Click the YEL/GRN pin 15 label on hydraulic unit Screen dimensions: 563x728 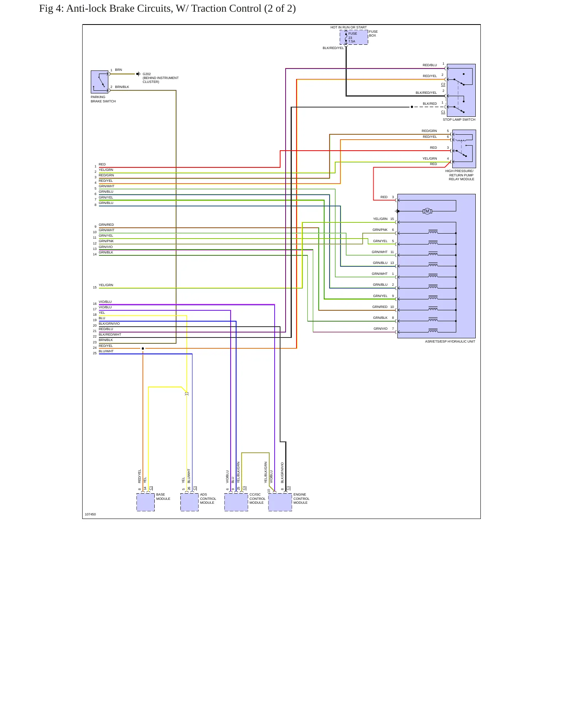(380, 219)
